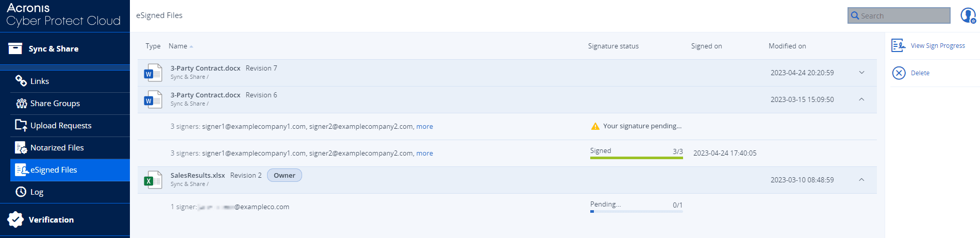980x238 pixels.
Task: Click the Delete circle-X icon
Action: 899,73
